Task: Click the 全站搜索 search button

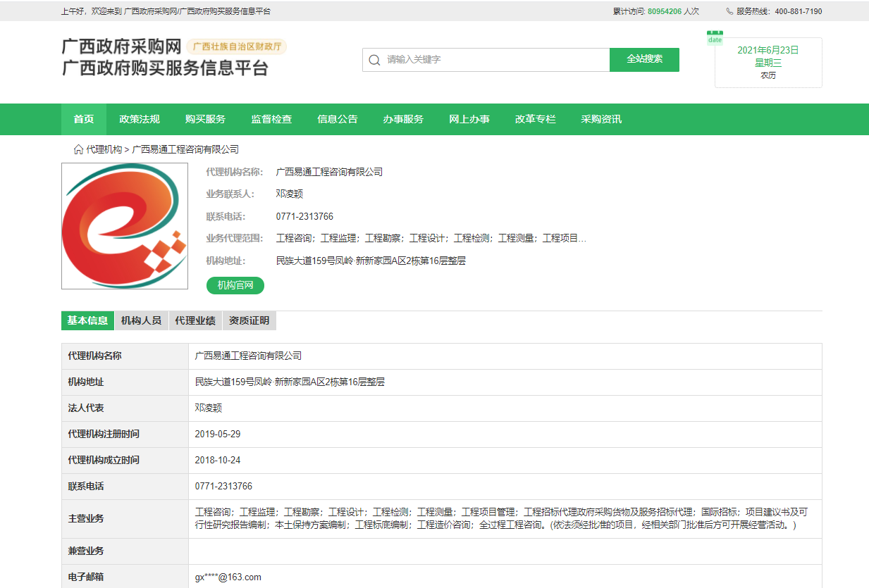Action: coord(643,60)
